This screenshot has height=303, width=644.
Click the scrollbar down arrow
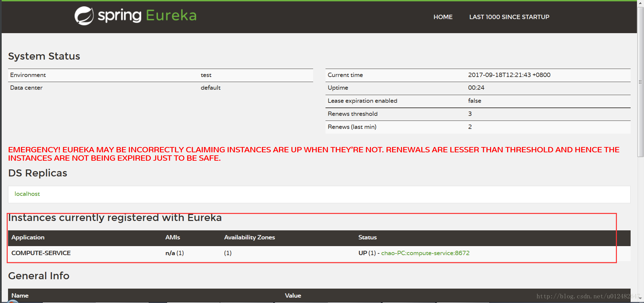point(640,298)
